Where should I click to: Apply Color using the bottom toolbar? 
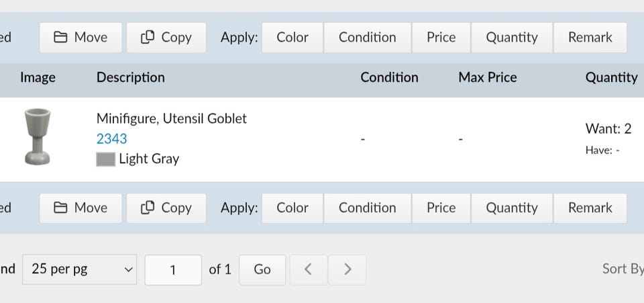click(292, 208)
